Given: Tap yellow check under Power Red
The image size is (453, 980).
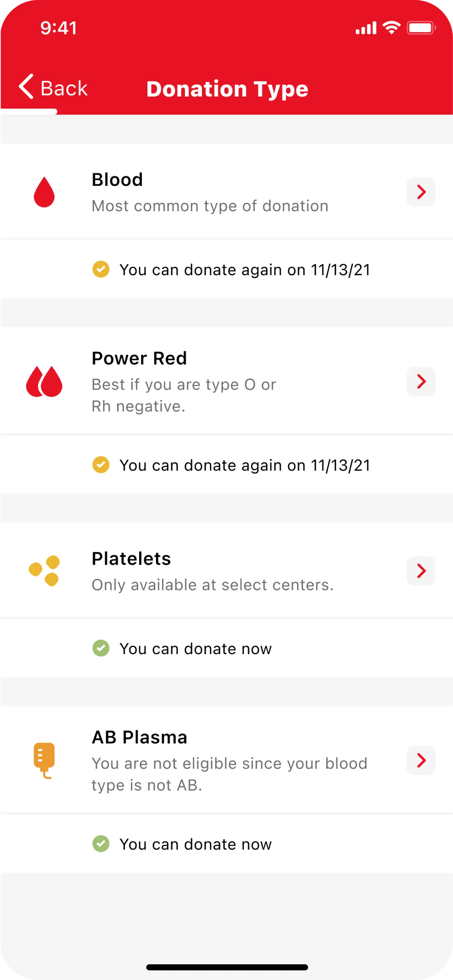Looking at the screenshot, I should 101,465.
